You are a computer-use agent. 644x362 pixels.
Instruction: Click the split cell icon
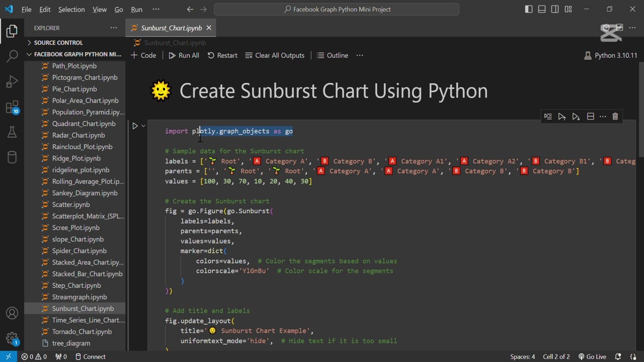coord(590,117)
